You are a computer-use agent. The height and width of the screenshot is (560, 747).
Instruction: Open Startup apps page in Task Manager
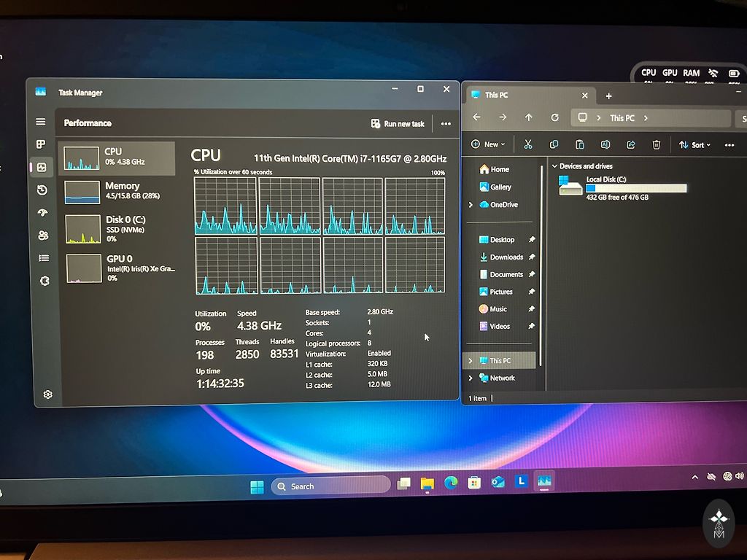coord(42,213)
